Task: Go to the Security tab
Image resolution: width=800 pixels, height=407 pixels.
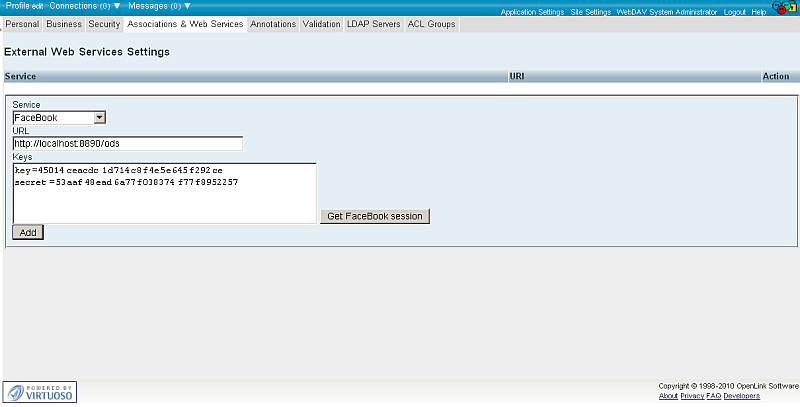Action: (x=104, y=24)
